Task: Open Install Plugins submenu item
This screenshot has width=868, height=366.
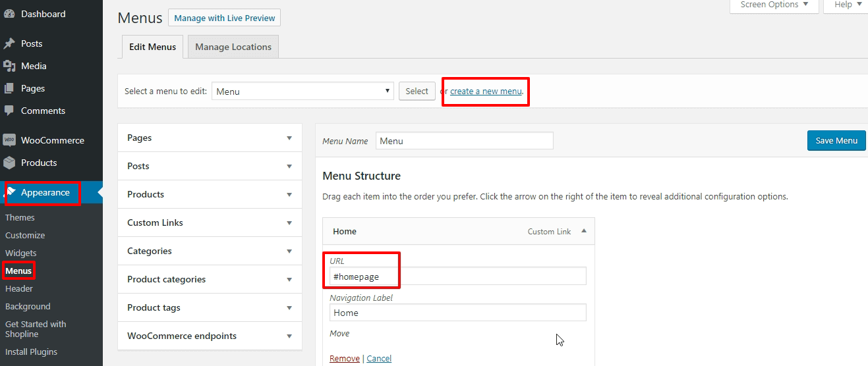Action: click(31, 352)
